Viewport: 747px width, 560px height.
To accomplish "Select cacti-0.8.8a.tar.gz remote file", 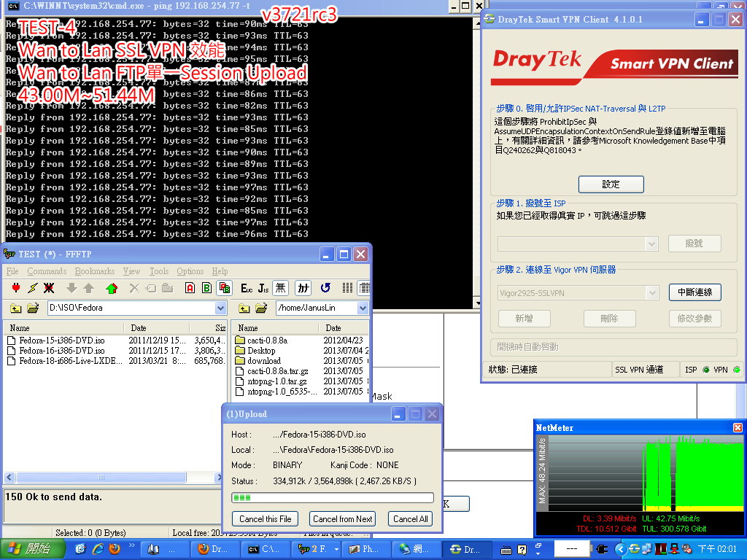I will point(272,371).
